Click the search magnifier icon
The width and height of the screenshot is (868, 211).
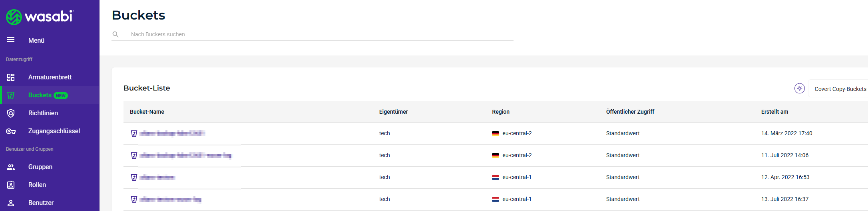pos(115,34)
